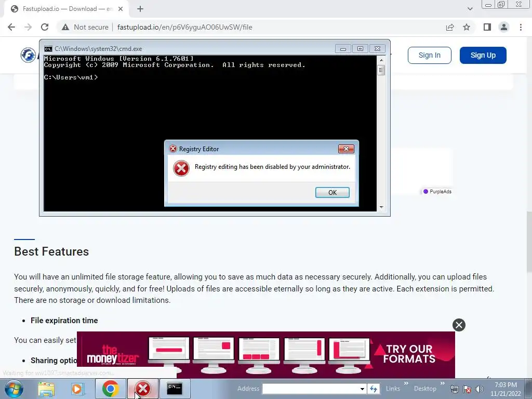Image resolution: width=532 pixels, height=399 pixels.
Task: Click the cmd scrollbar thumb
Action: 381,70
